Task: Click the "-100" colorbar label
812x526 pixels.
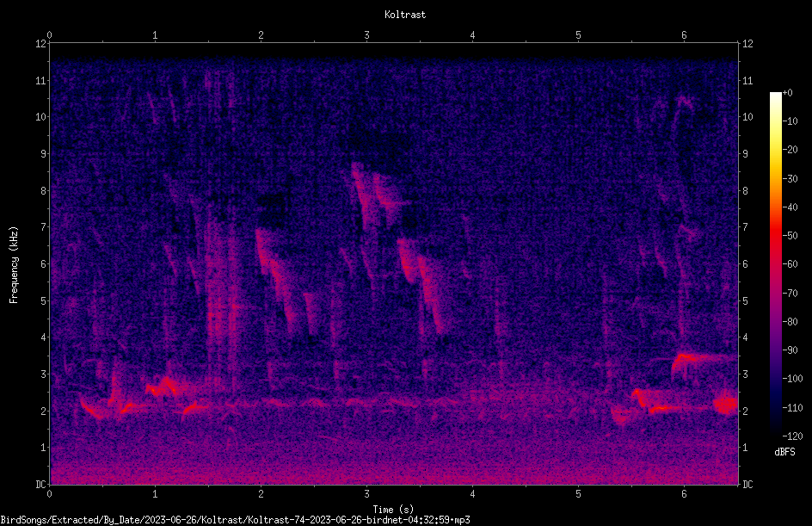Action: click(792, 379)
